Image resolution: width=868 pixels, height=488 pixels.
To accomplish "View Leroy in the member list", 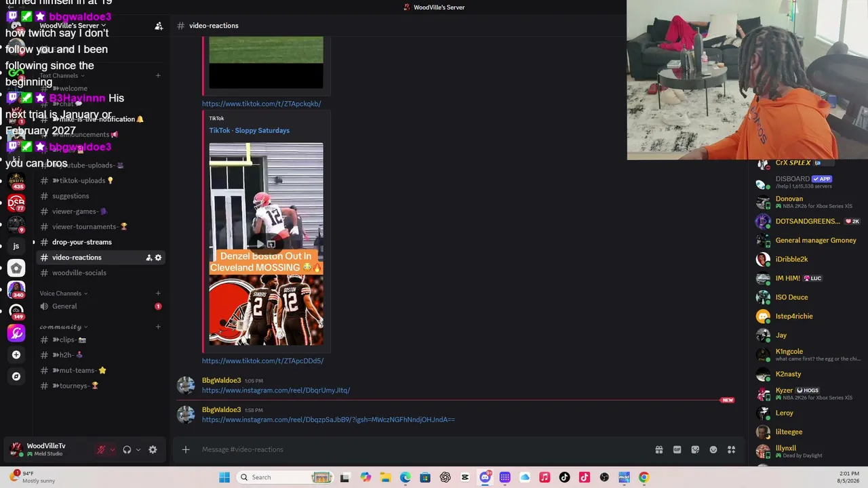I will coord(809,413).
